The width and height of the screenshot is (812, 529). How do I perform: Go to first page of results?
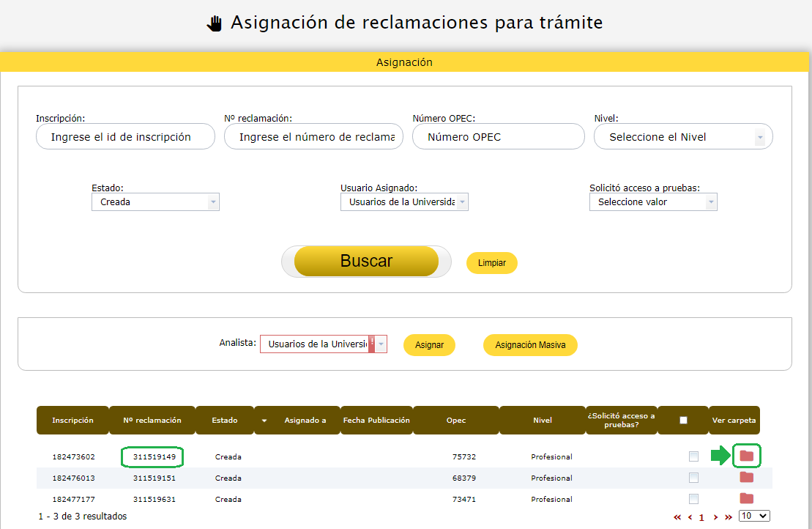point(677,517)
